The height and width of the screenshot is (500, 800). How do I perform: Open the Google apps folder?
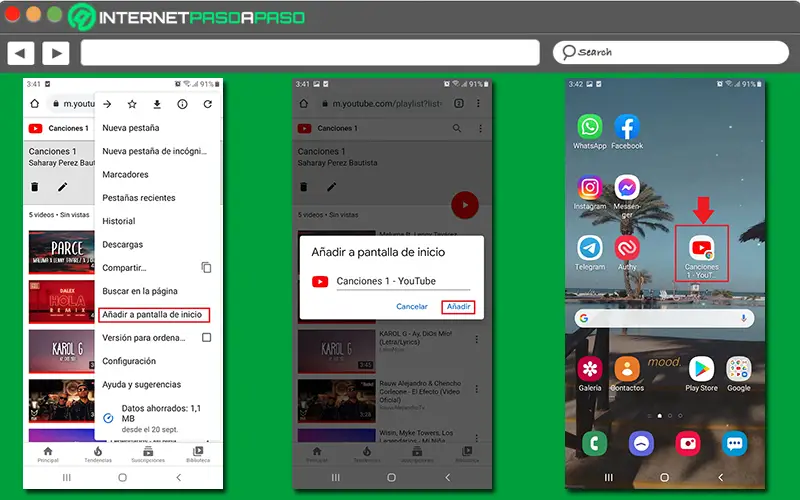pyautogui.click(x=738, y=369)
